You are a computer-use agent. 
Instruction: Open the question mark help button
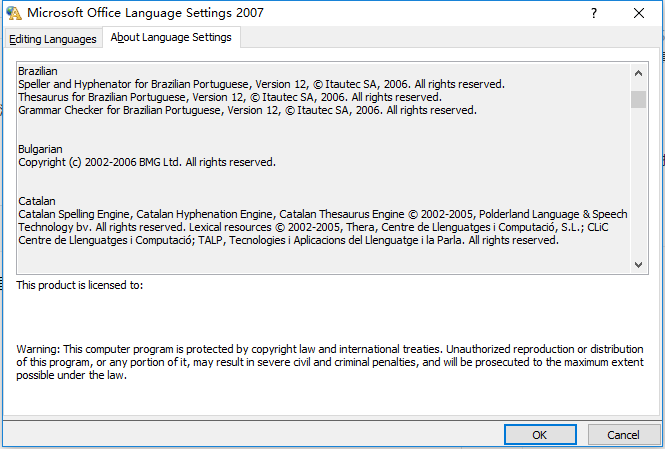(x=594, y=13)
